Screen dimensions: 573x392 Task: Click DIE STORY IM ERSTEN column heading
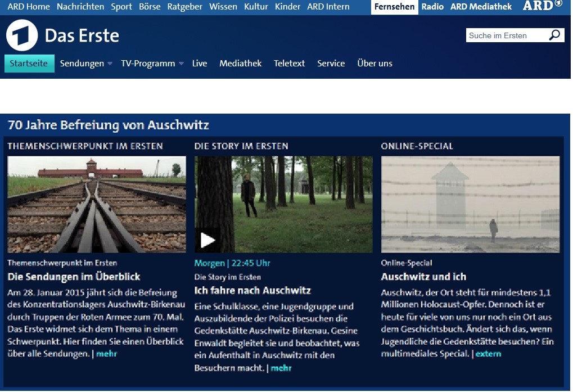(241, 146)
